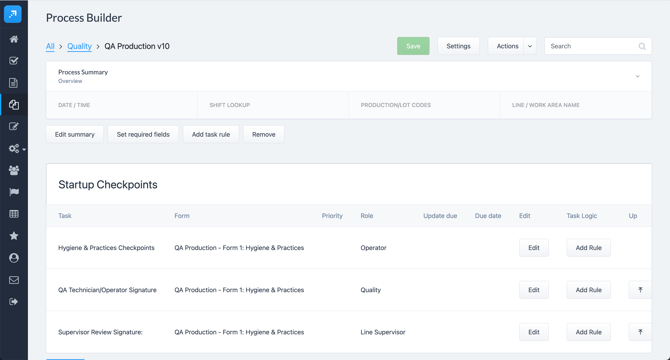Click the Task column header

[65, 216]
